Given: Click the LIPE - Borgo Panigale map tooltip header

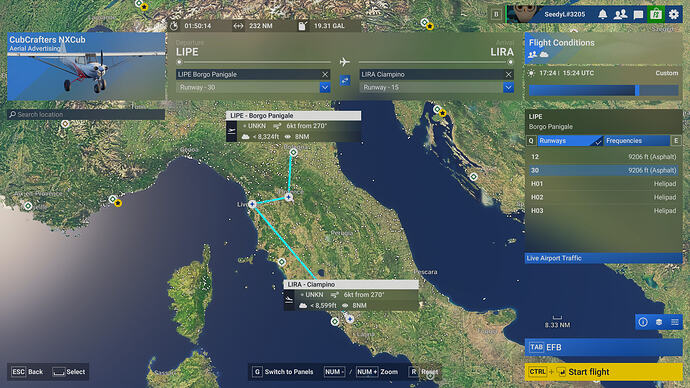Looking at the screenshot, I should pos(294,115).
